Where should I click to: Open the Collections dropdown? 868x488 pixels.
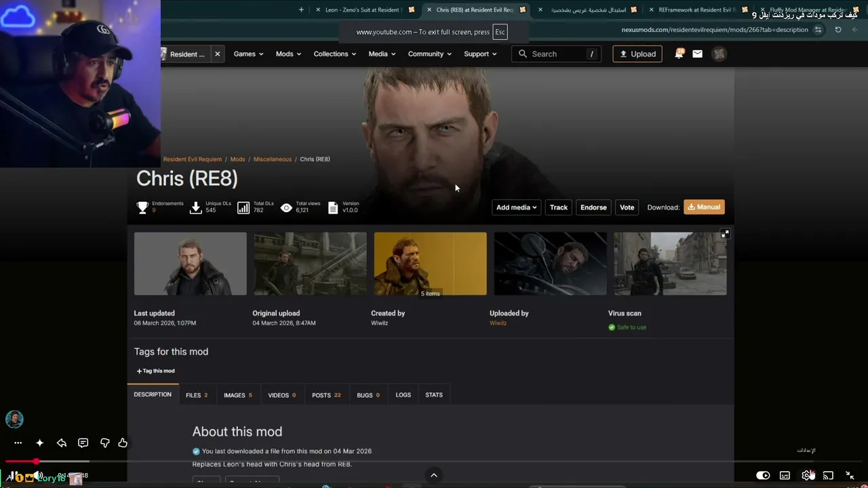(335, 54)
